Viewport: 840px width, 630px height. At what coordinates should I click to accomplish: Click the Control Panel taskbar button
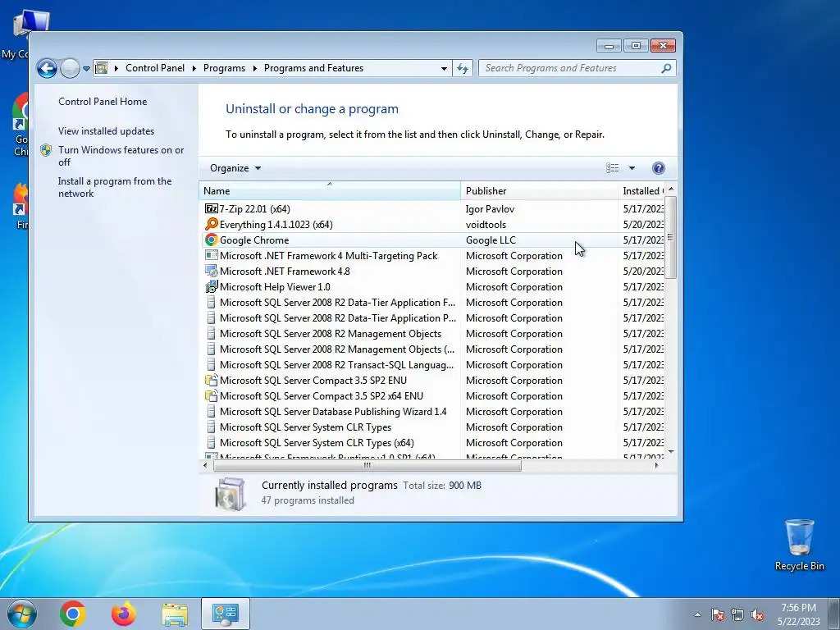226,614
